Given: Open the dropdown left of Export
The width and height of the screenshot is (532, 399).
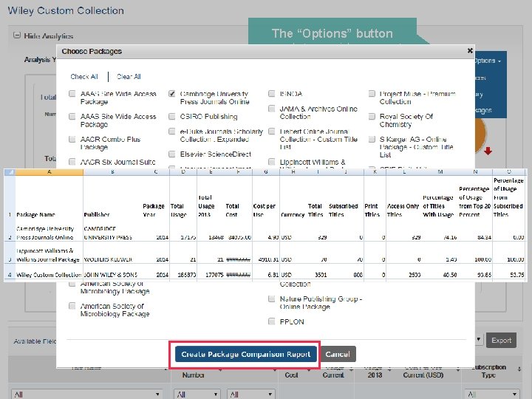Looking at the screenshot, I should pyautogui.click(x=479, y=339).
